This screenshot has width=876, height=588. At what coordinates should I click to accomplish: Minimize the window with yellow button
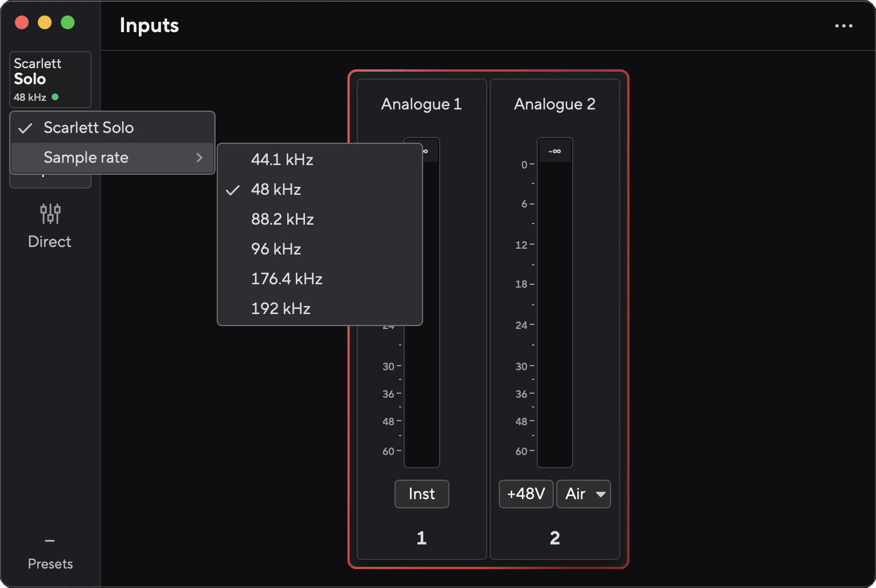[45, 22]
